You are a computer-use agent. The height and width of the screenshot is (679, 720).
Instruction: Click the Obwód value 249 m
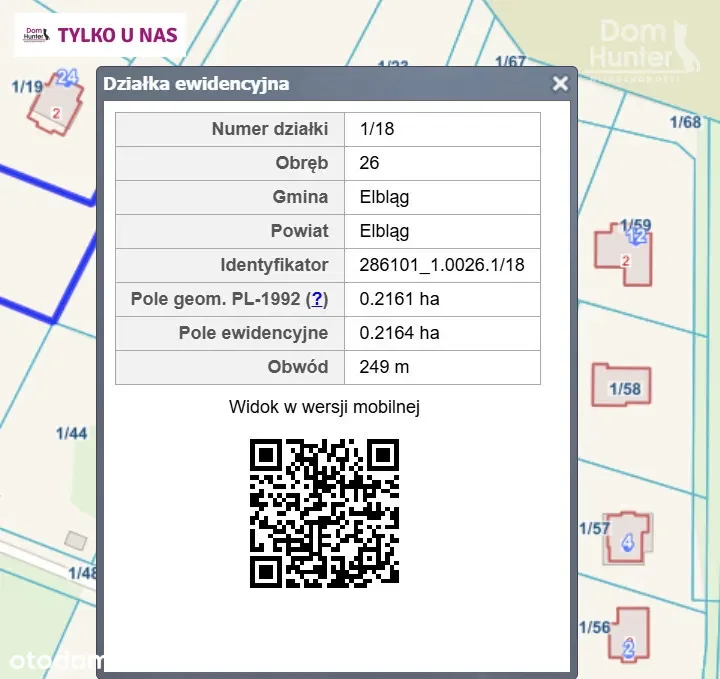(383, 367)
